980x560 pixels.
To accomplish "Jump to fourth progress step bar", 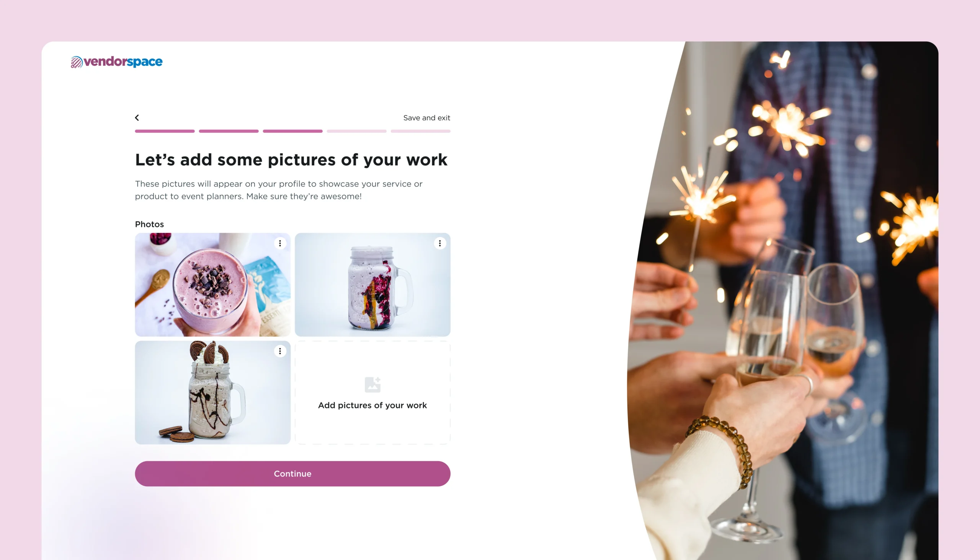I will (x=356, y=131).
